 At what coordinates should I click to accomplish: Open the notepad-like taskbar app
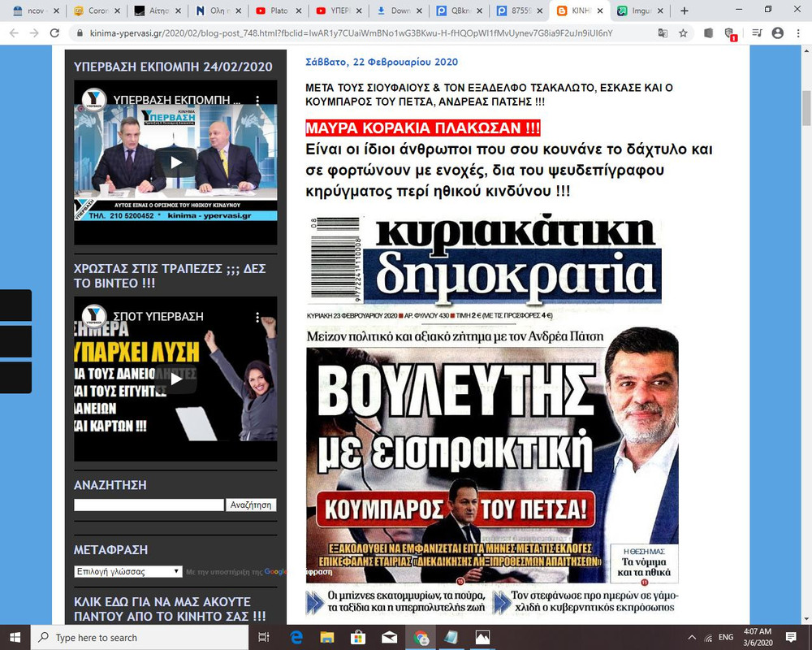tap(451, 637)
